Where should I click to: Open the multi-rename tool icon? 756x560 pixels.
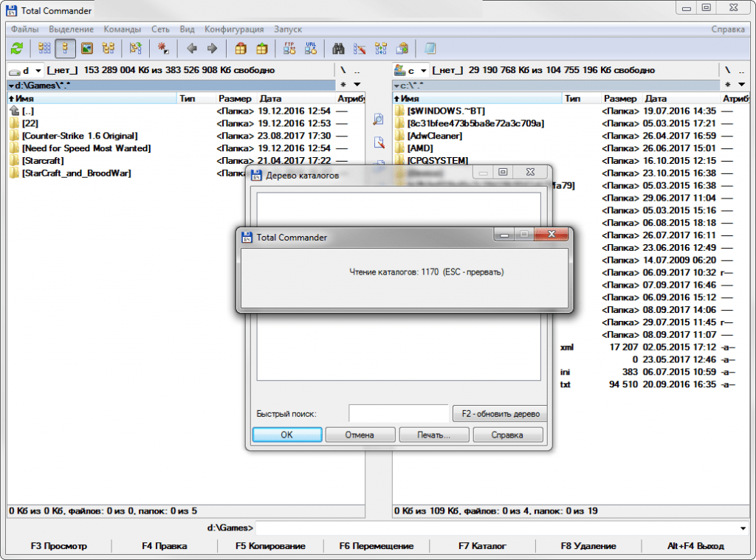tap(360, 48)
